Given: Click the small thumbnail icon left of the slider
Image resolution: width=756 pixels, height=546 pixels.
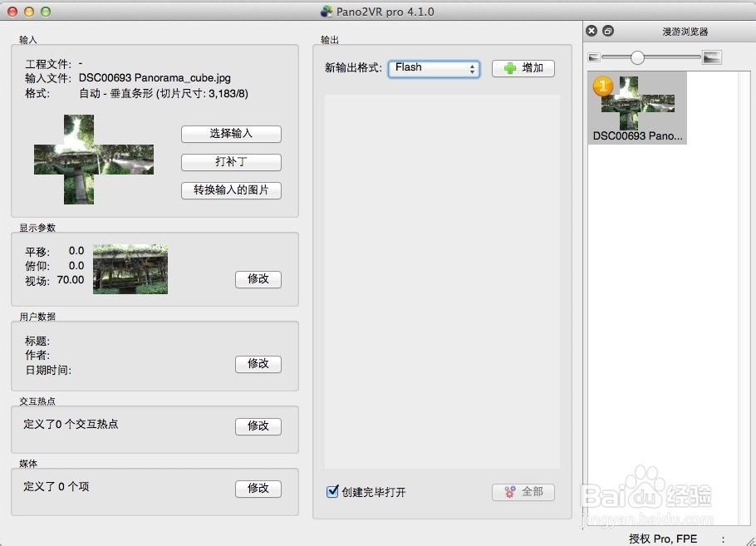Looking at the screenshot, I should pyautogui.click(x=593, y=57).
